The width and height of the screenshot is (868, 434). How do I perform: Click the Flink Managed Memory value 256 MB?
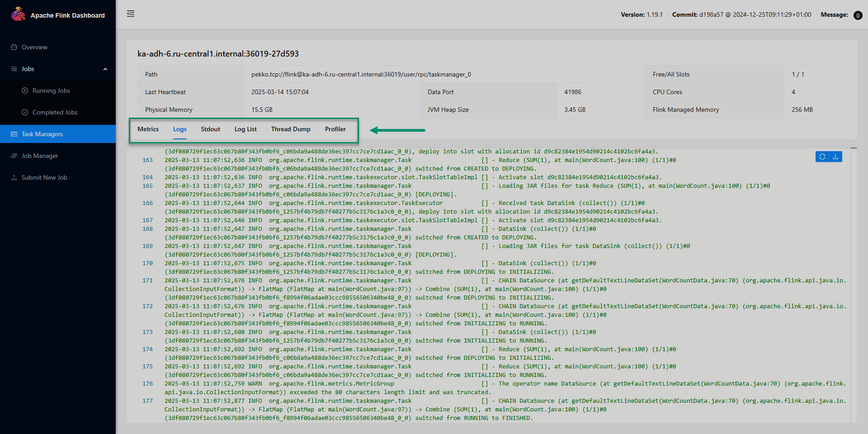(x=802, y=110)
